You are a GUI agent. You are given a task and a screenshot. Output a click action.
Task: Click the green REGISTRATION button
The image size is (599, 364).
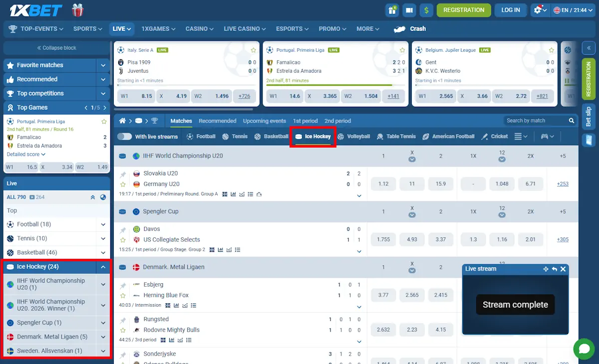[x=463, y=9]
